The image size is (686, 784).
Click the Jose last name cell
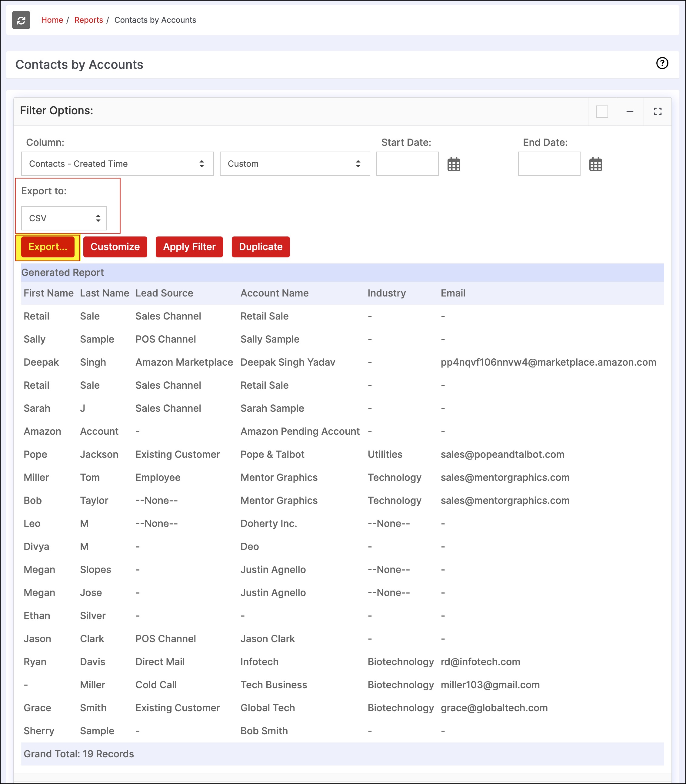[x=91, y=592]
